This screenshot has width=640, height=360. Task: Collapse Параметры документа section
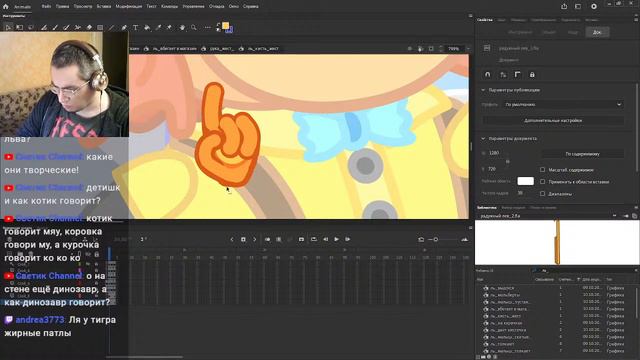pyautogui.click(x=483, y=138)
